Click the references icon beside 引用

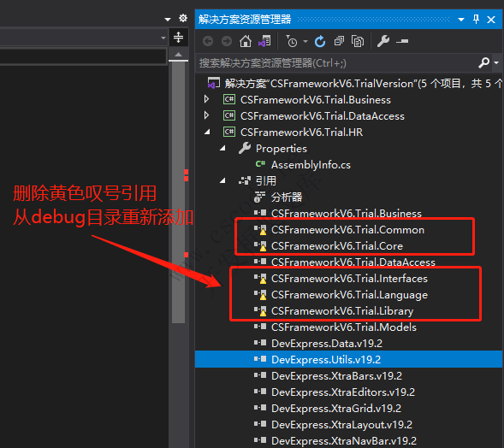pos(244,180)
